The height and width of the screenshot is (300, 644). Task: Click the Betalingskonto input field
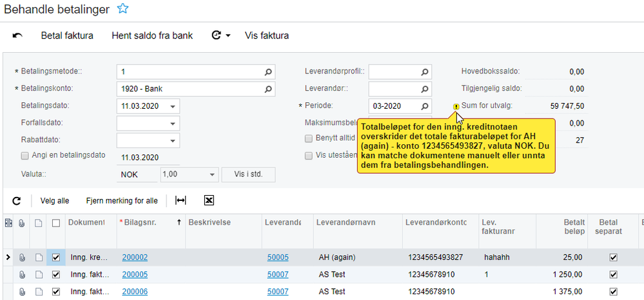click(x=190, y=89)
